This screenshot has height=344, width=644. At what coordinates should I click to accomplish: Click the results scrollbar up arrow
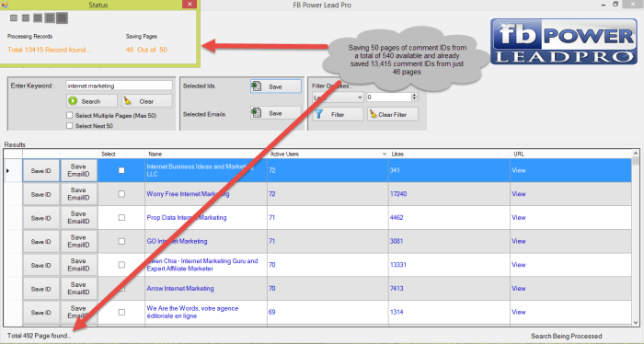click(x=636, y=153)
